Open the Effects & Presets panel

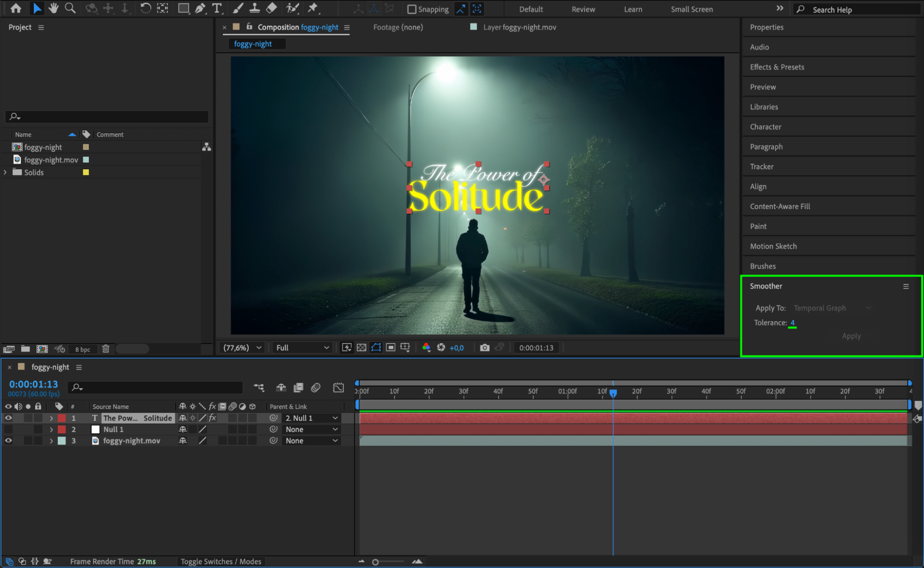click(777, 67)
